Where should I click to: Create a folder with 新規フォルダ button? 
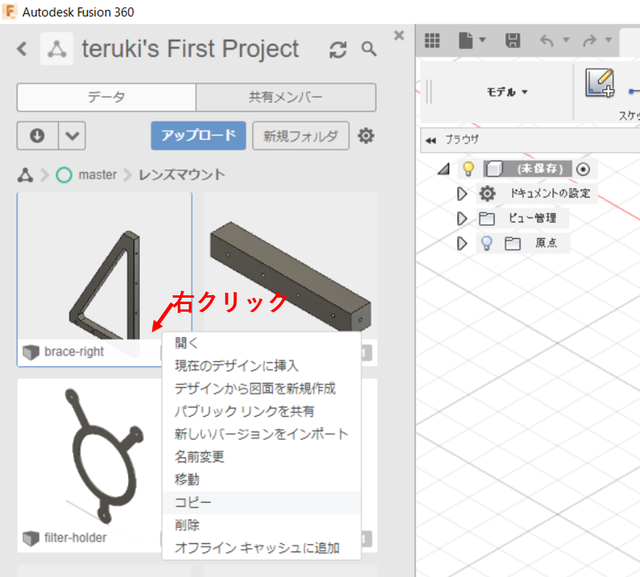click(x=300, y=135)
